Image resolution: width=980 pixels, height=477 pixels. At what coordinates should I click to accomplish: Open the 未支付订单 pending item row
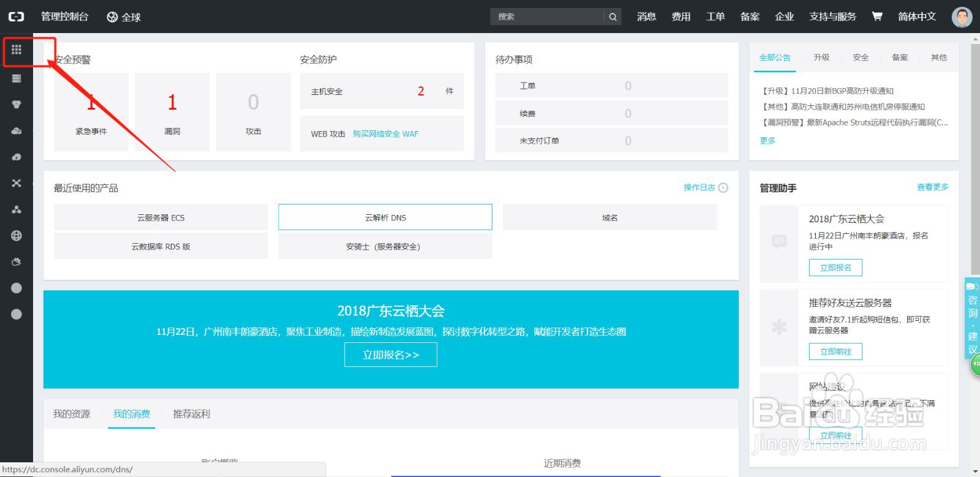coord(612,141)
